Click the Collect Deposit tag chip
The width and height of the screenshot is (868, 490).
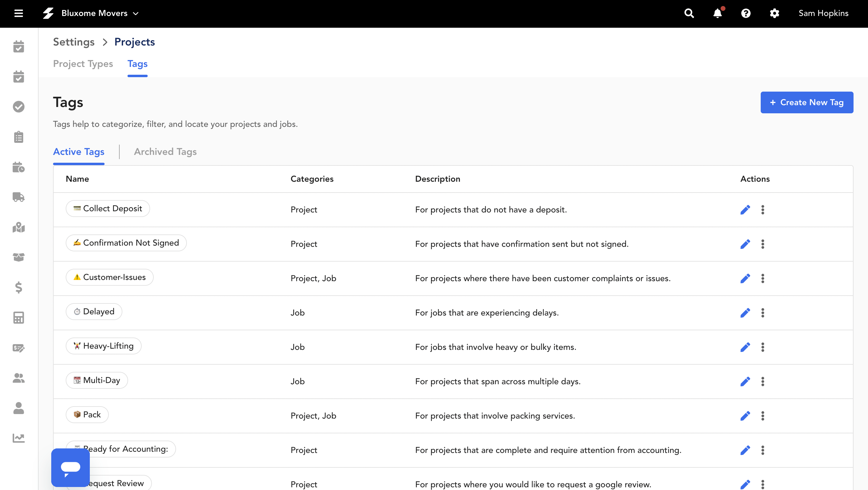tap(108, 209)
